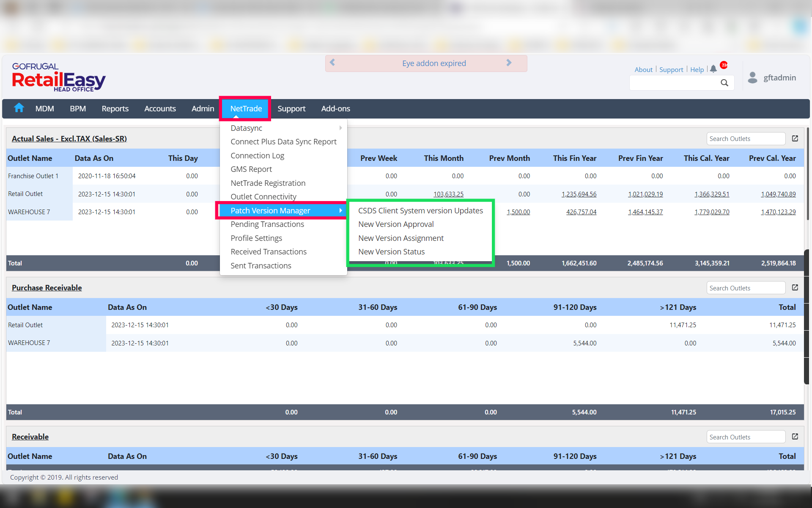Click the search magnifier icon
This screenshot has width=812, height=508.
[x=724, y=83]
